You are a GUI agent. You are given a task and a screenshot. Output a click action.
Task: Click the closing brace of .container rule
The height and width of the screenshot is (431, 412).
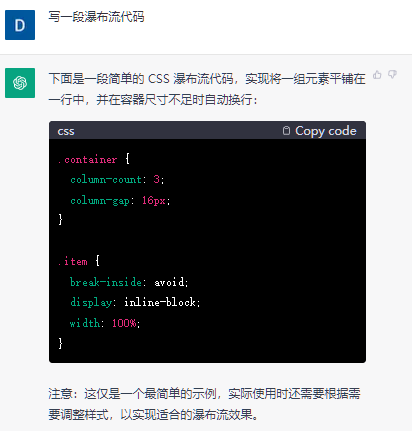point(60,219)
